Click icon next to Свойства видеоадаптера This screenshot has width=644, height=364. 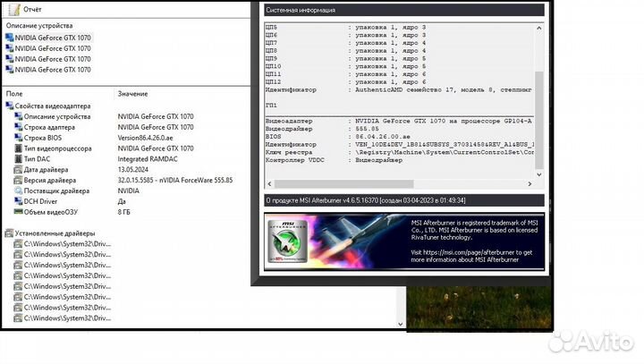pos(9,106)
